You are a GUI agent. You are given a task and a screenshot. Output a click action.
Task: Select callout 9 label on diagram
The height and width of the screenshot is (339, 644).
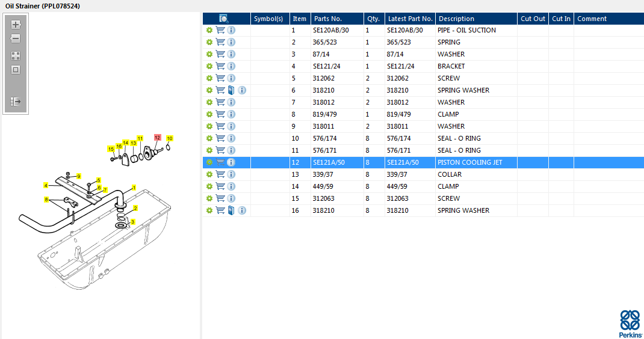78,176
